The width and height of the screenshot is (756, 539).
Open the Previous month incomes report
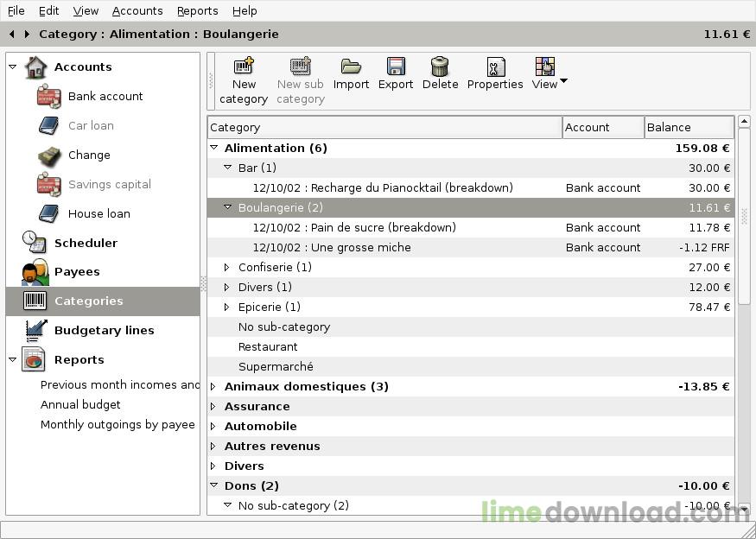click(119, 384)
